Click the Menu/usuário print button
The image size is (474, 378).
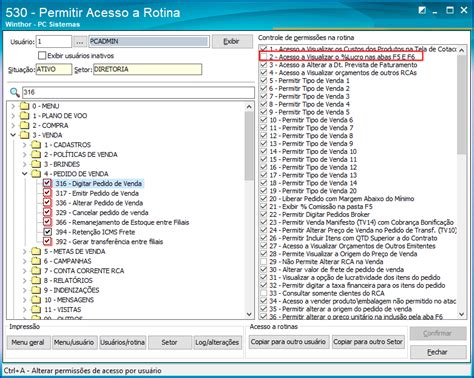(x=74, y=342)
